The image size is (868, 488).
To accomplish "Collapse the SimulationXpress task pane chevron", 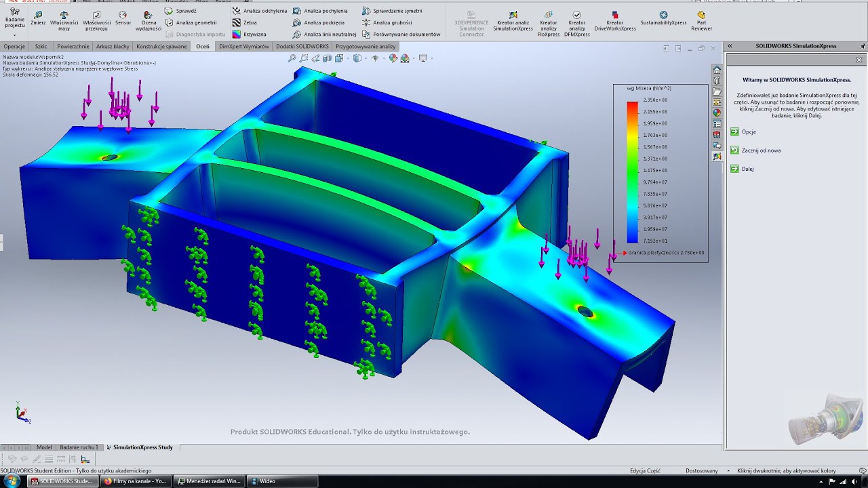I will tap(730, 46).
